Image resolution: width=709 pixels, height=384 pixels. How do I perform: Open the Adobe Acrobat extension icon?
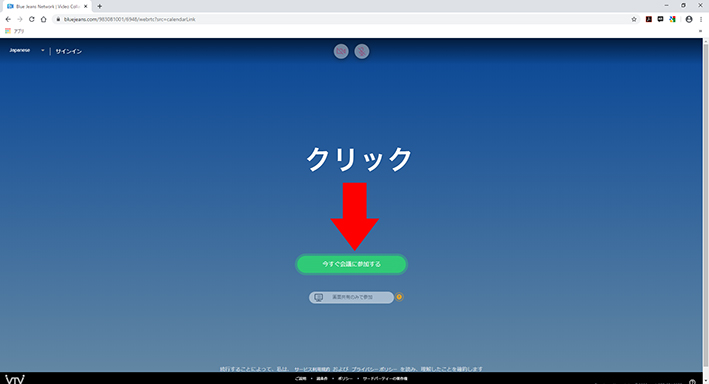[648, 19]
